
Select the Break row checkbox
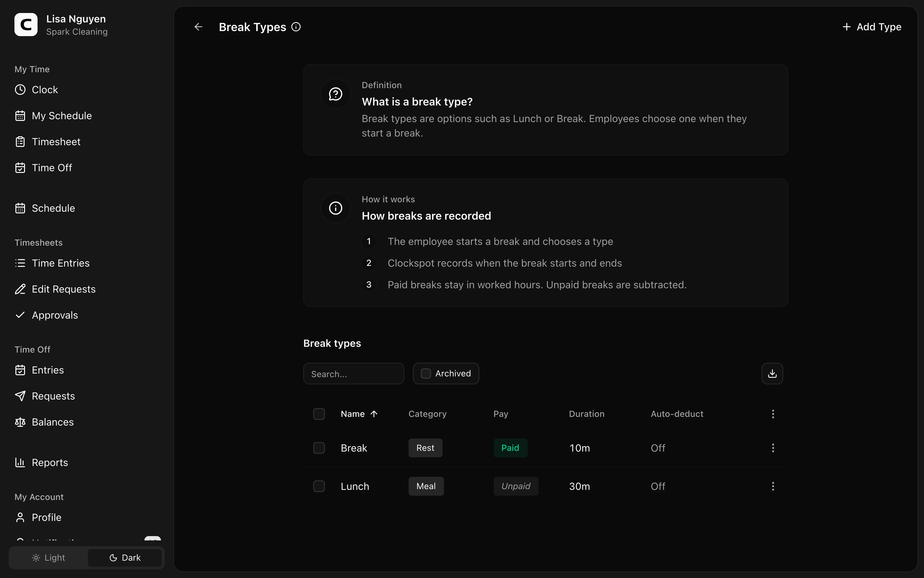[319, 448]
